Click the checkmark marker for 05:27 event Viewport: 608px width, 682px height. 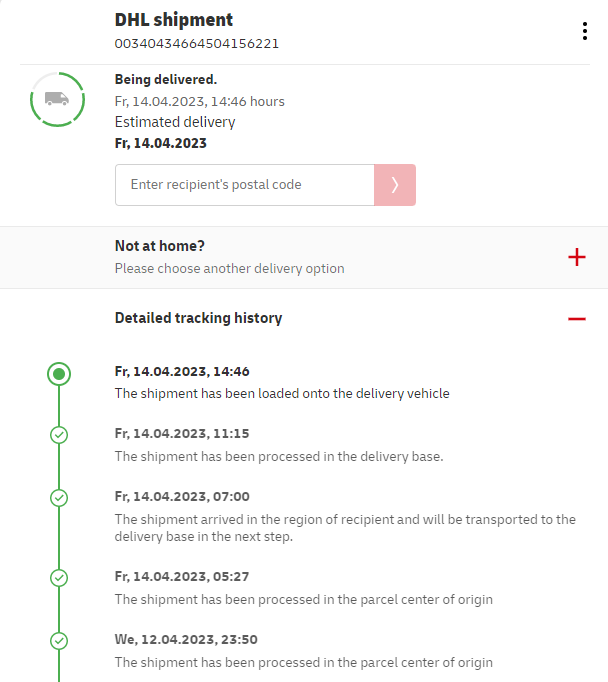click(59, 578)
